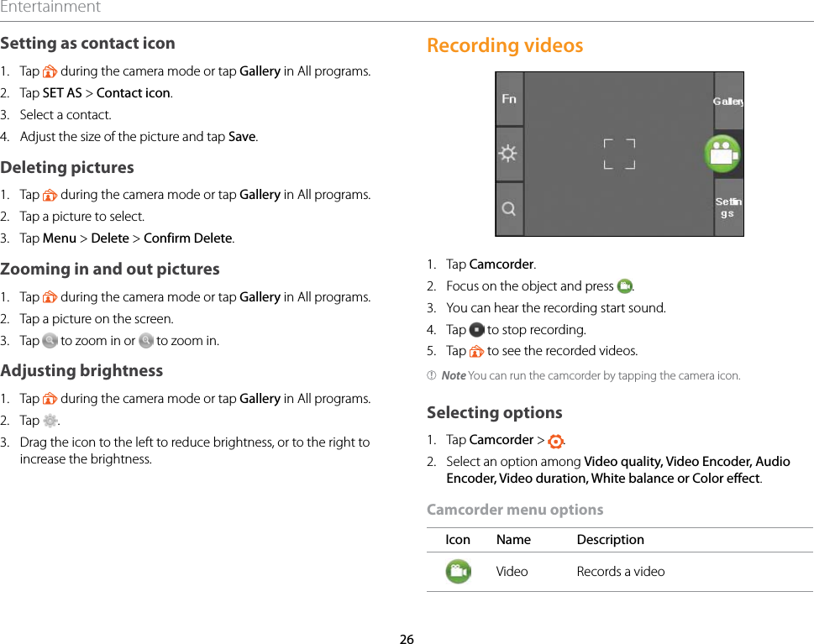814x644 pixels.
Task: Click gallery icon under Setting as contact icon
Action: [50, 71]
